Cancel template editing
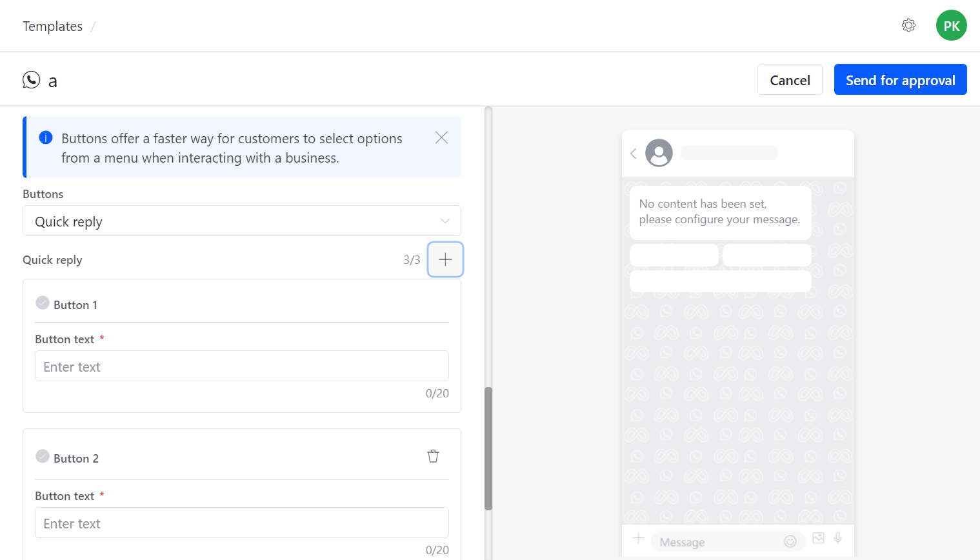This screenshot has width=980, height=560. (790, 79)
